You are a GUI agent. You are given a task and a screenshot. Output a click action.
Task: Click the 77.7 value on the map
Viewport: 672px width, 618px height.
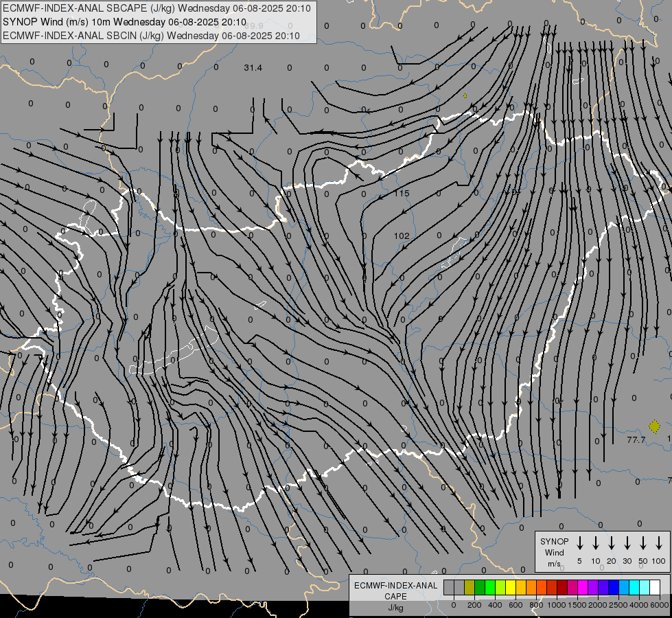(x=636, y=440)
